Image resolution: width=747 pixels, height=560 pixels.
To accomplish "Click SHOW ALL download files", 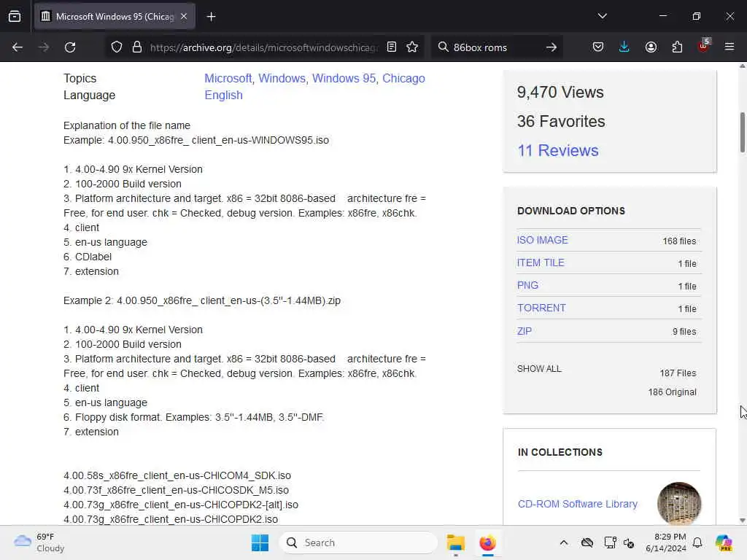I will (539, 368).
